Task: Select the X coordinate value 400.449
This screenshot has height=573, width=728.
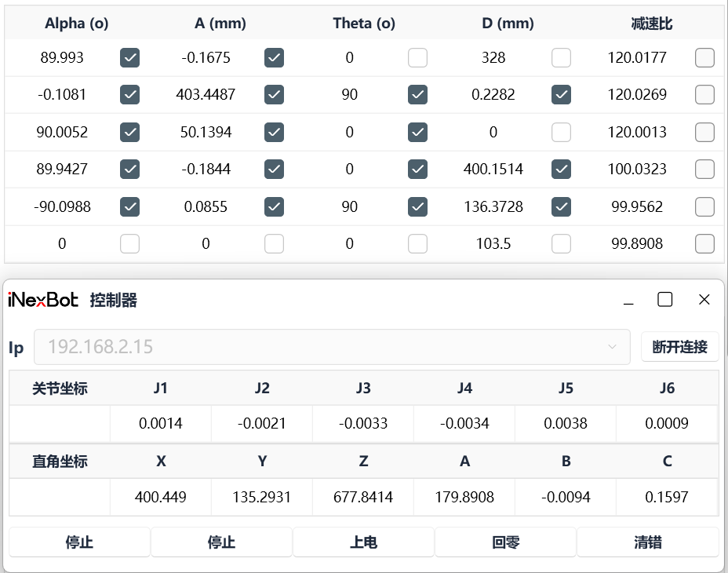Action: point(161,497)
